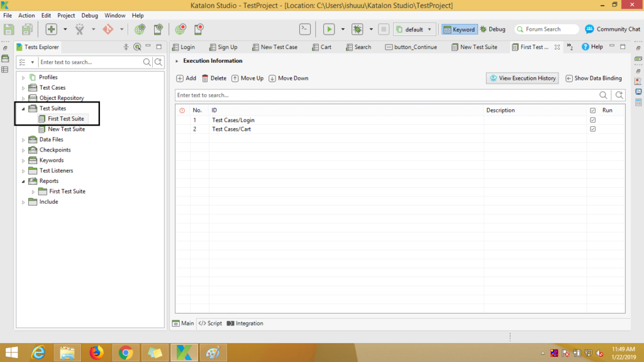Click the Move Down button
This screenshot has height=362, width=644.
[288, 79]
